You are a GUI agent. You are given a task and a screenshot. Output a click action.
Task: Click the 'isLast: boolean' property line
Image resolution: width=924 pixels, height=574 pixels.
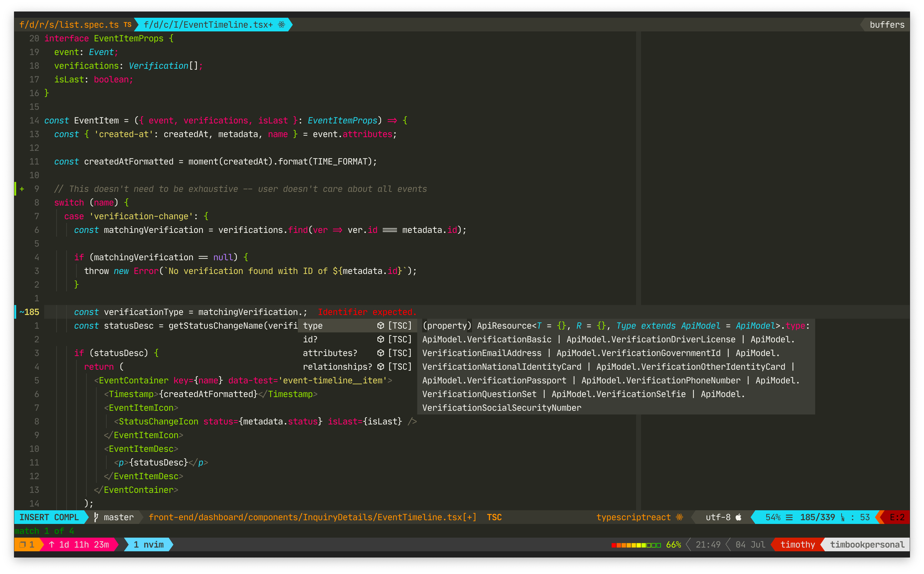pos(93,79)
